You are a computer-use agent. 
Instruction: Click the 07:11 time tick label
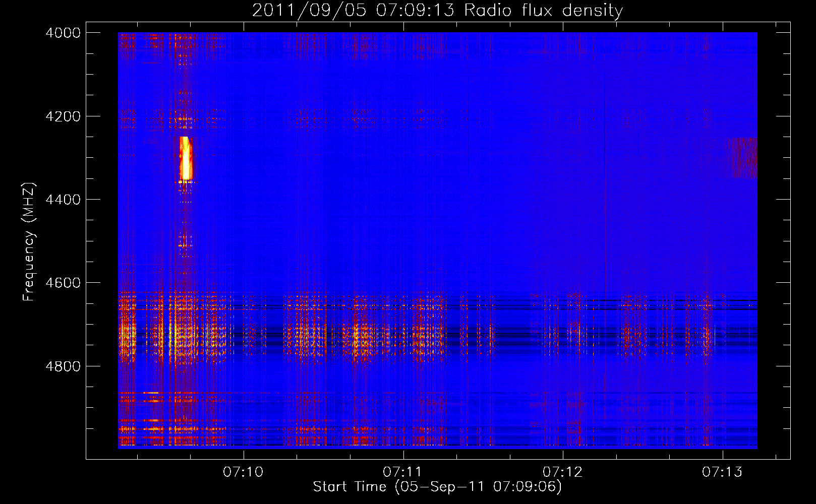(x=403, y=472)
